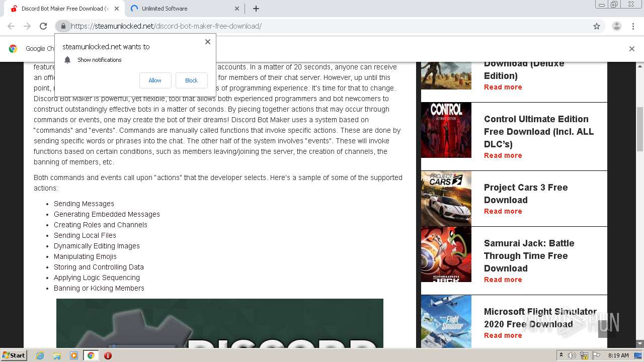Open Samurai Jack: Battle Through Time link
The height and width of the screenshot is (362, 644).
(529, 256)
